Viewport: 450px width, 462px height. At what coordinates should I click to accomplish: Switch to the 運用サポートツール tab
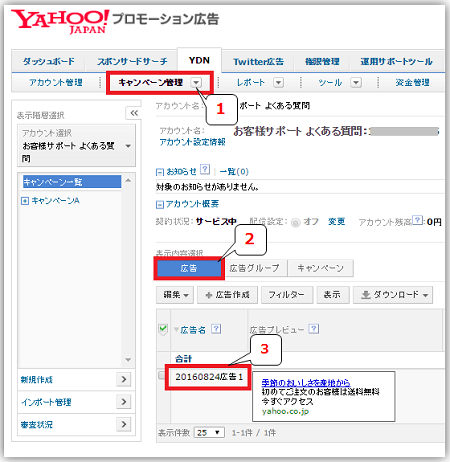[x=396, y=62]
